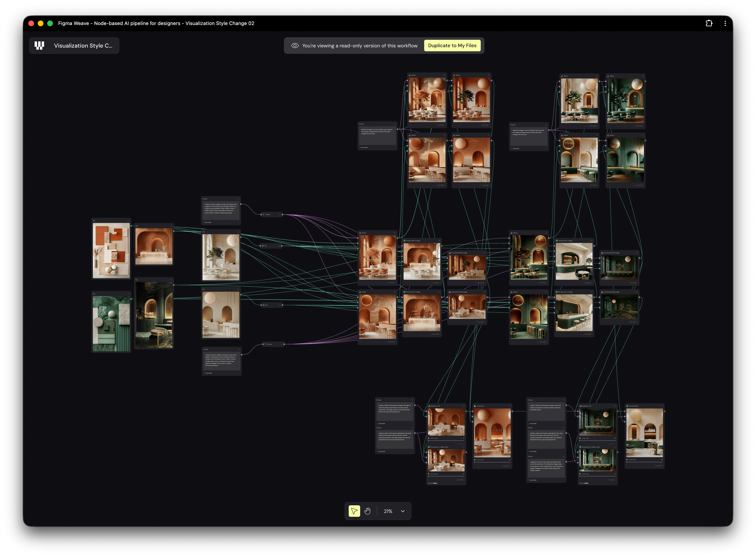Mute audio on the Seedance V1.0 video
Image resolution: width=756 pixels, height=557 pixels.
pyautogui.click(x=464, y=438)
